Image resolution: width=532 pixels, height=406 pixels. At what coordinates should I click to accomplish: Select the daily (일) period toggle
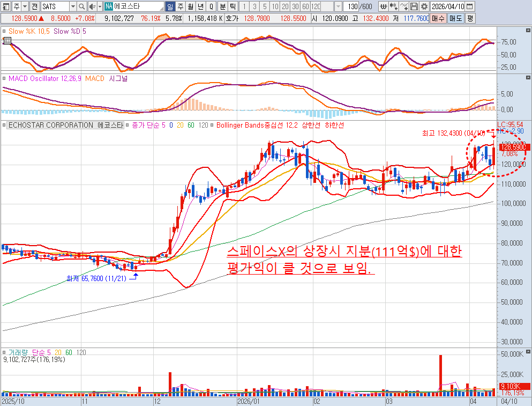click(x=170, y=6)
